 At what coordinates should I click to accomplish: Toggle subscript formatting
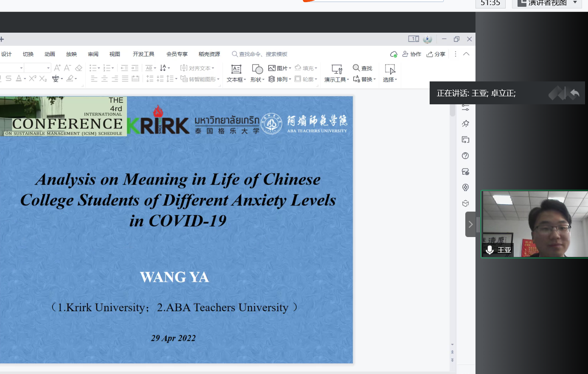(x=43, y=78)
